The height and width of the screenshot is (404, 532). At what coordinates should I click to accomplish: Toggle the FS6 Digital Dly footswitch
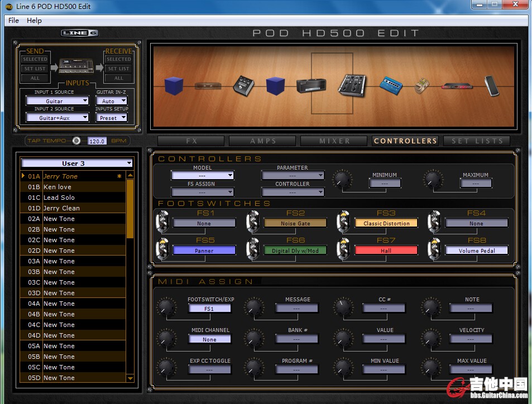253,249
